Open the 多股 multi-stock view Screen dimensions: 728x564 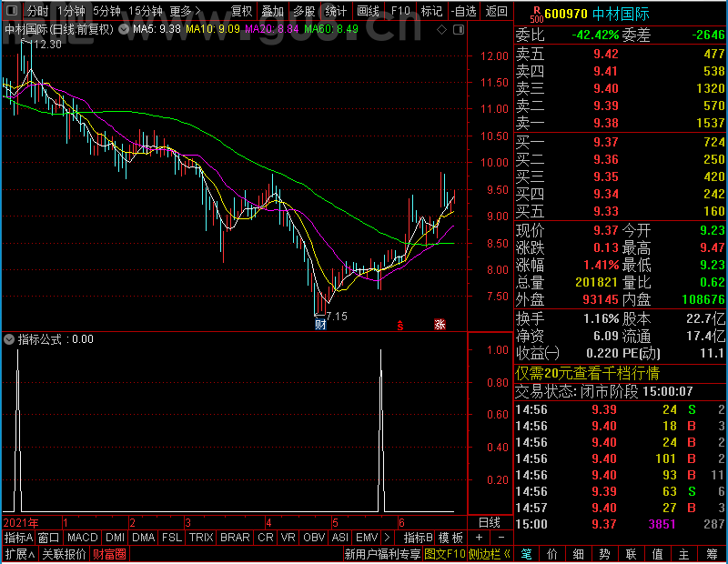(304, 11)
